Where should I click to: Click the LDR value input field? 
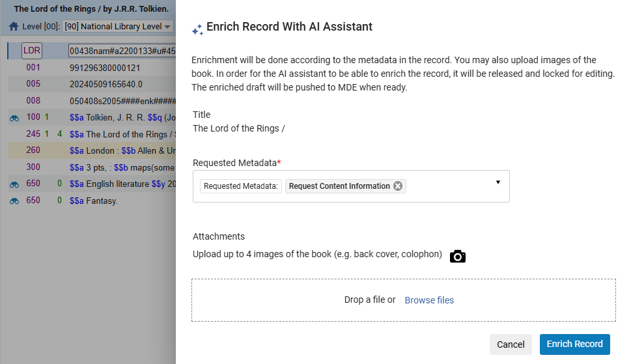pyautogui.click(x=122, y=51)
